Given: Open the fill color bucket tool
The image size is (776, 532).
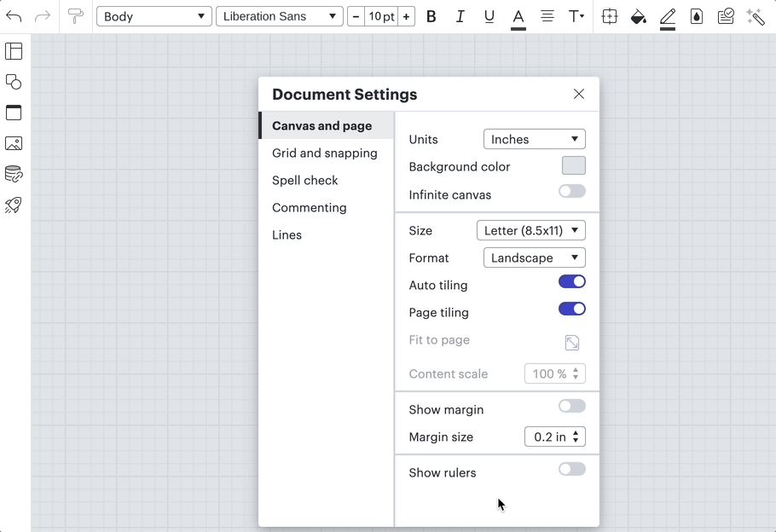Looking at the screenshot, I should [x=638, y=16].
